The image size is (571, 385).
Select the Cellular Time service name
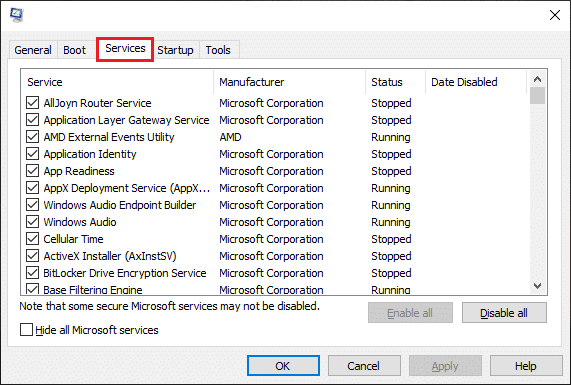click(x=73, y=239)
